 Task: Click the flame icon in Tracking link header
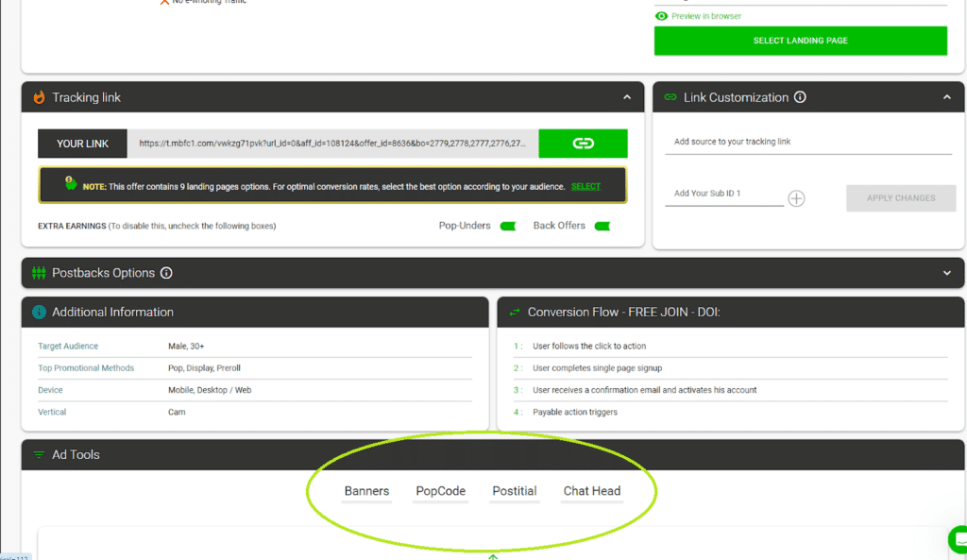click(39, 97)
